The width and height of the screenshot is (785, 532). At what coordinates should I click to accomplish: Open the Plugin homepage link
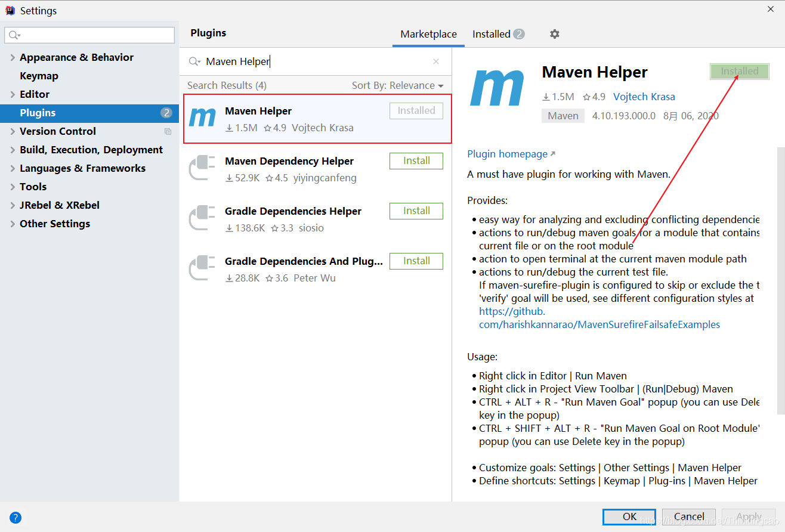(511, 154)
